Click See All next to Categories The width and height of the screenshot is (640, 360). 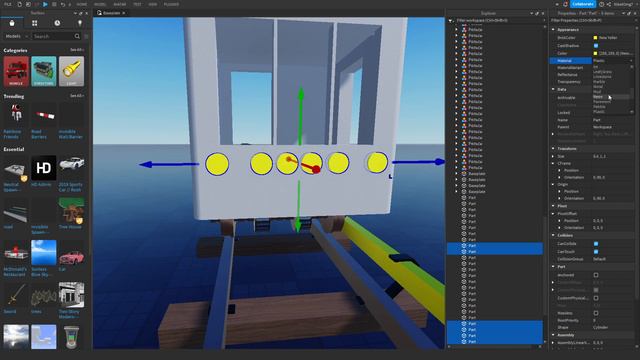click(76, 50)
